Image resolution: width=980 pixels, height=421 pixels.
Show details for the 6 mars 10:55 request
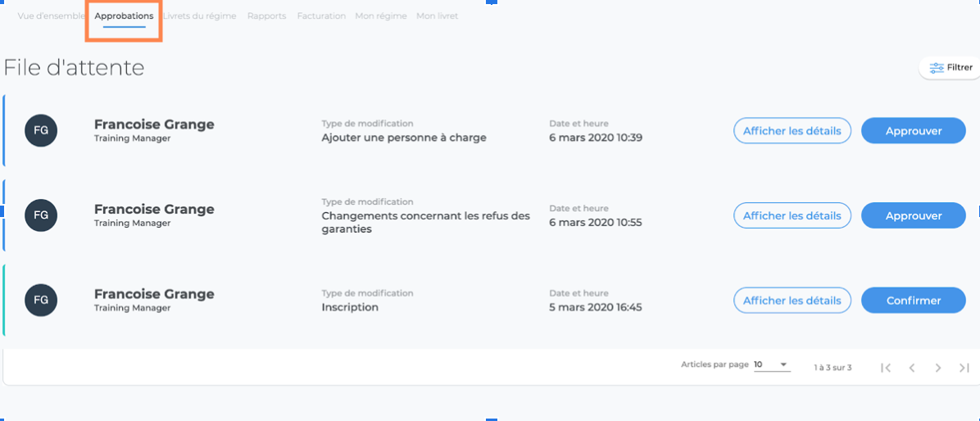click(792, 215)
